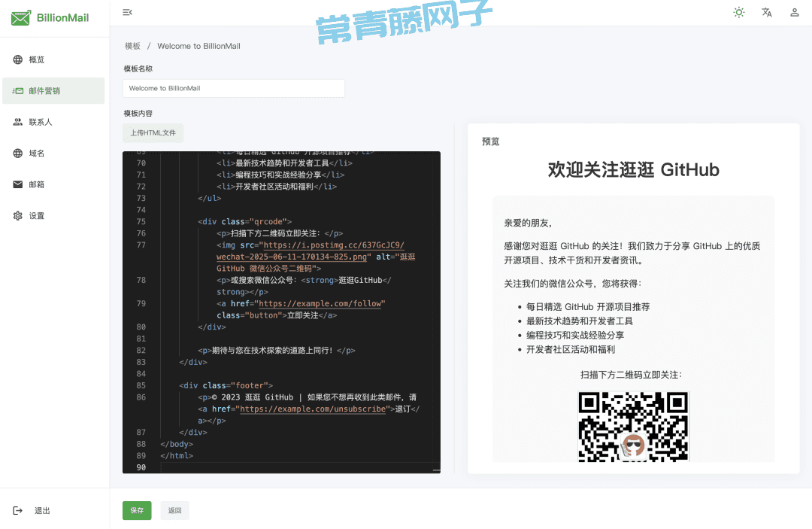This screenshot has height=529, width=812.
Task: Open the language translation switcher
Action: (767, 12)
